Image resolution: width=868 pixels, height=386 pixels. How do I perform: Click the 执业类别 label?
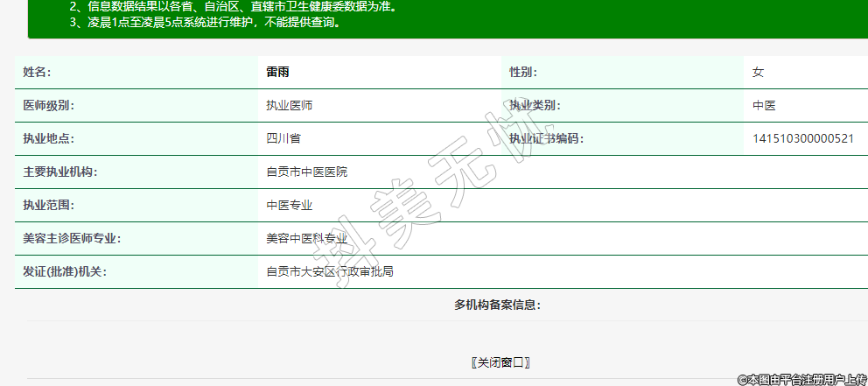pyautogui.click(x=535, y=106)
